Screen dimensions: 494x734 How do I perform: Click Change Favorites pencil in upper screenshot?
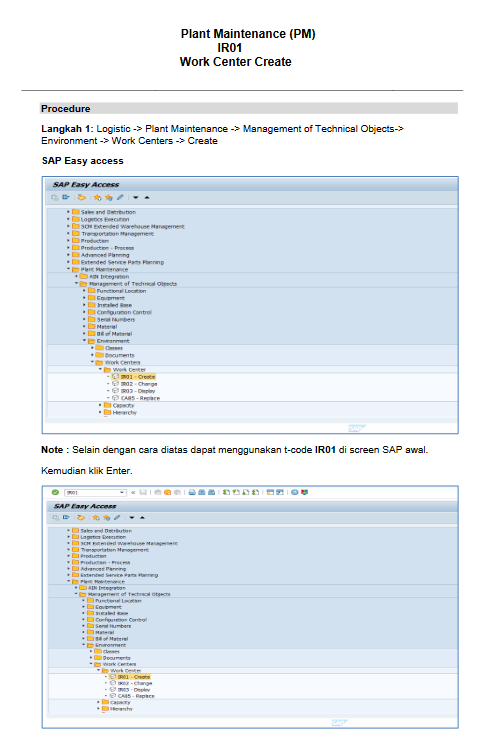[x=120, y=197]
